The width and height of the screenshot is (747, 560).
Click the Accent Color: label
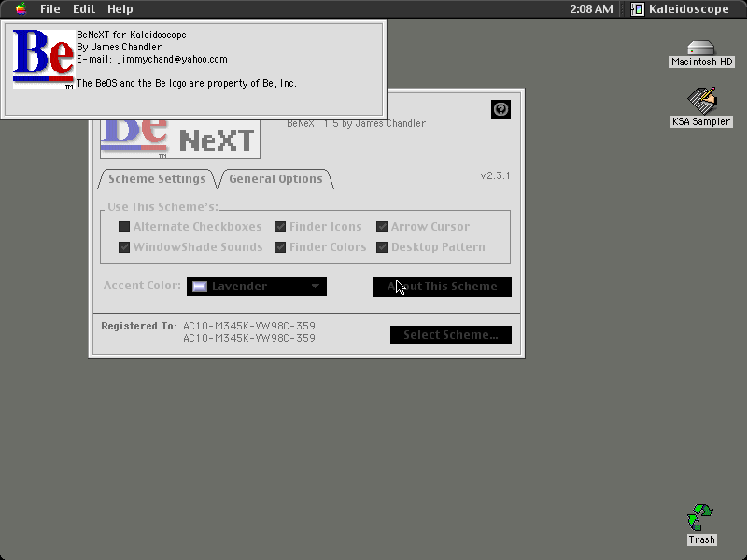pyautogui.click(x=142, y=286)
